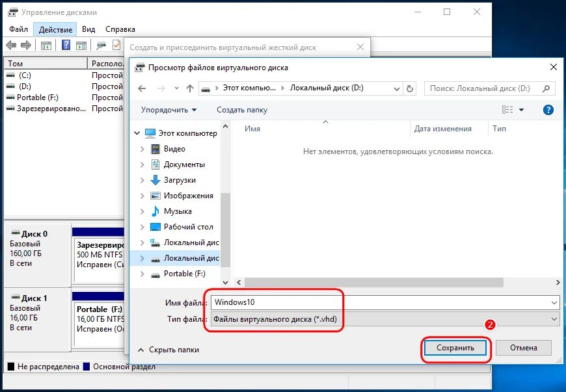566x392 pixels.
Task: Close the Создать и присоединить виртуальный жесткий диск dialog
Action: click(360, 47)
